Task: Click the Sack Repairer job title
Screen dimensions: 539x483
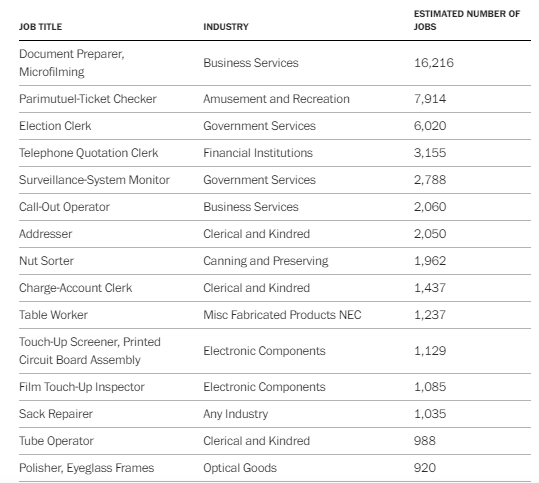Action: (x=56, y=414)
